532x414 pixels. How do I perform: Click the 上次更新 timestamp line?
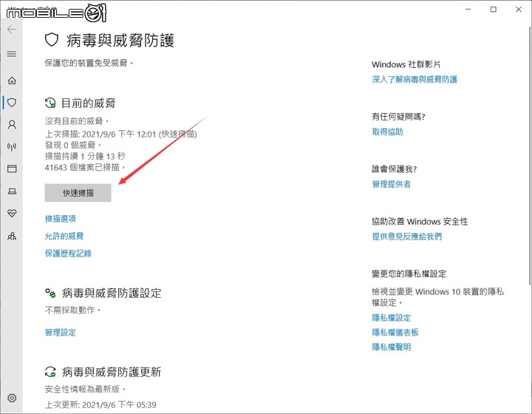pyautogui.click(x=100, y=405)
